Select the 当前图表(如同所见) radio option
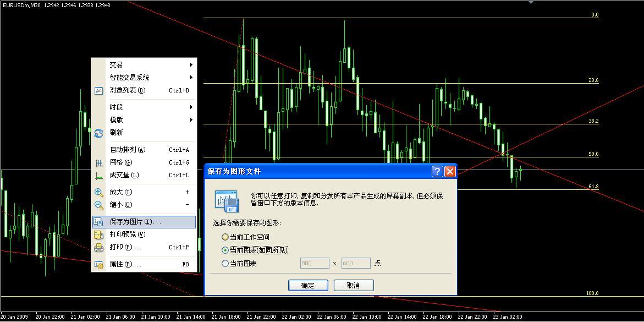This screenshot has height=322, width=644. coord(225,250)
